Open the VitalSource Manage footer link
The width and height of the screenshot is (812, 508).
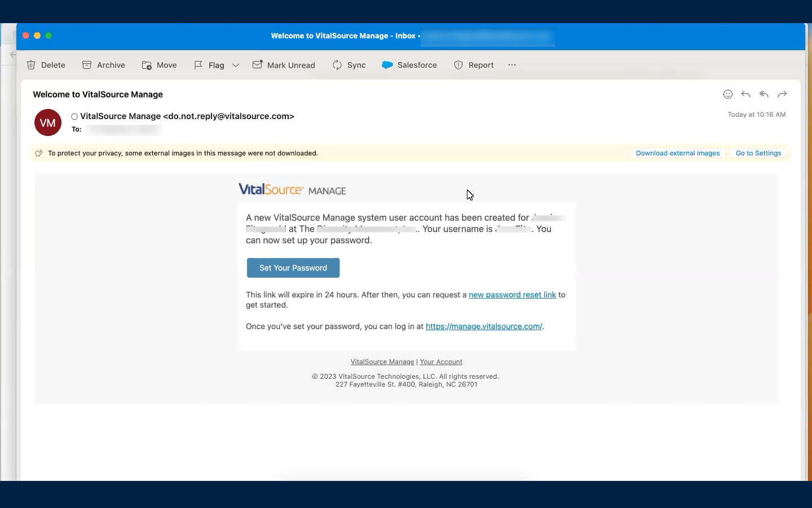click(382, 362)
